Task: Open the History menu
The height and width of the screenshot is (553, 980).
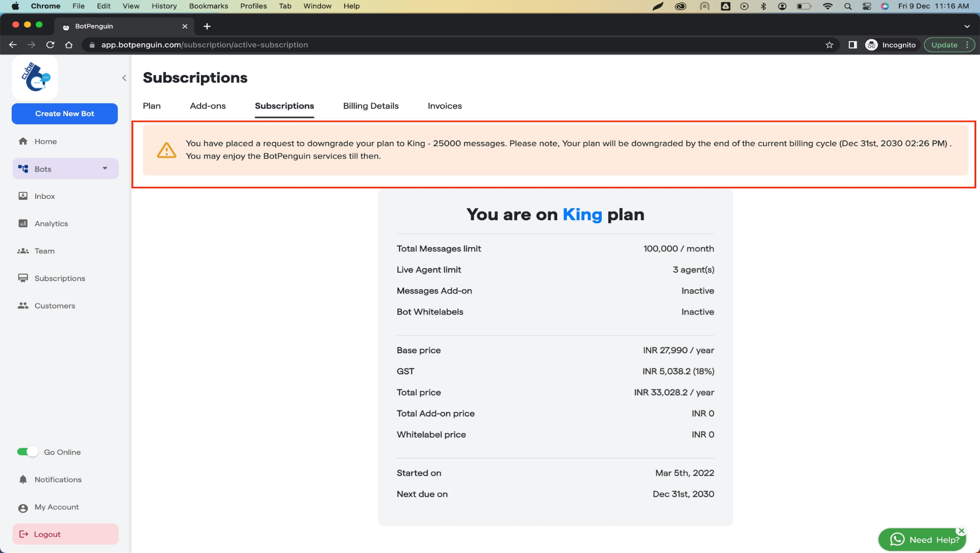Action: [x=164, y=6]
